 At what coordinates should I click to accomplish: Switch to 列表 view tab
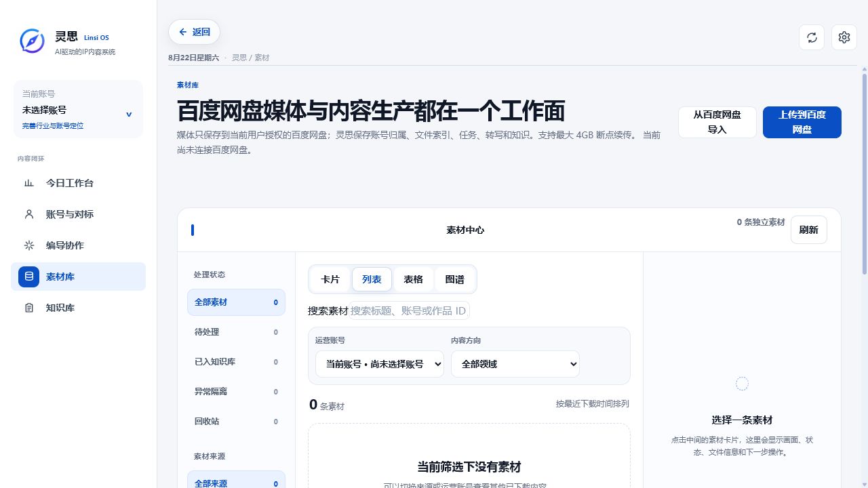372,279
